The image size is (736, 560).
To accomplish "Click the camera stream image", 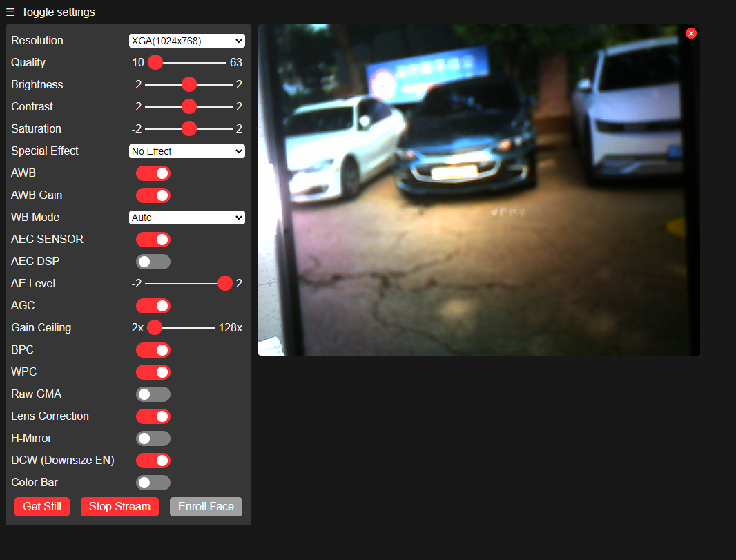I will (478, 190).
